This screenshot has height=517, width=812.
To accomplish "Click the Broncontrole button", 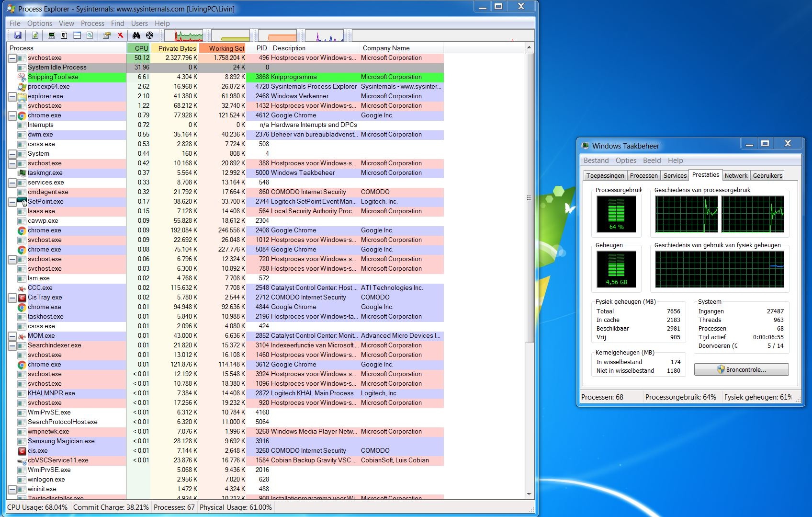I will 741,369.
